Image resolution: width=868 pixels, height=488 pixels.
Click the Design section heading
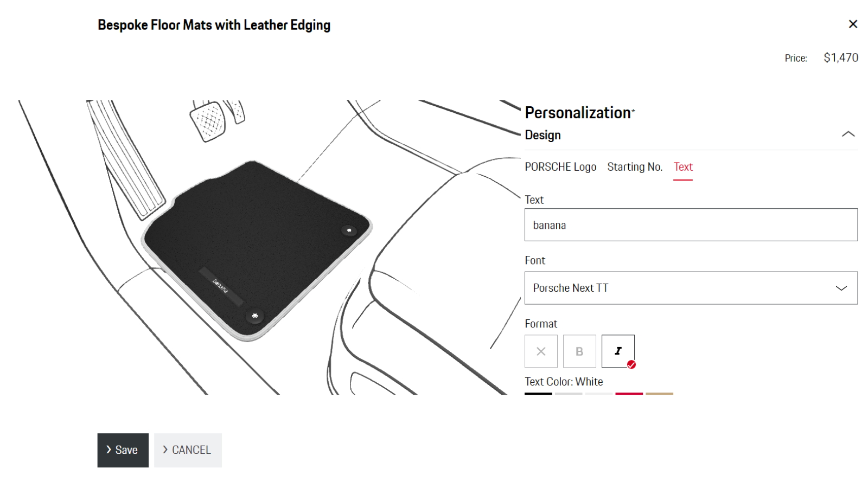point(543,135)
